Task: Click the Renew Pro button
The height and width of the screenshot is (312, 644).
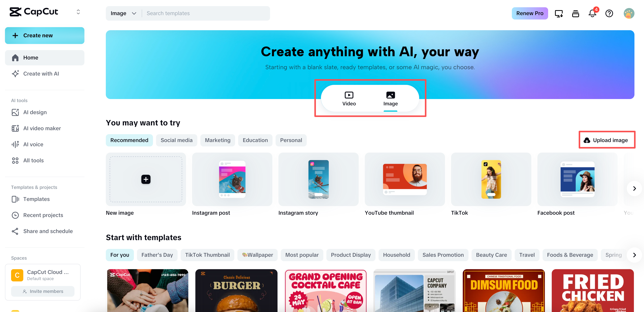Action: (529, 13)
